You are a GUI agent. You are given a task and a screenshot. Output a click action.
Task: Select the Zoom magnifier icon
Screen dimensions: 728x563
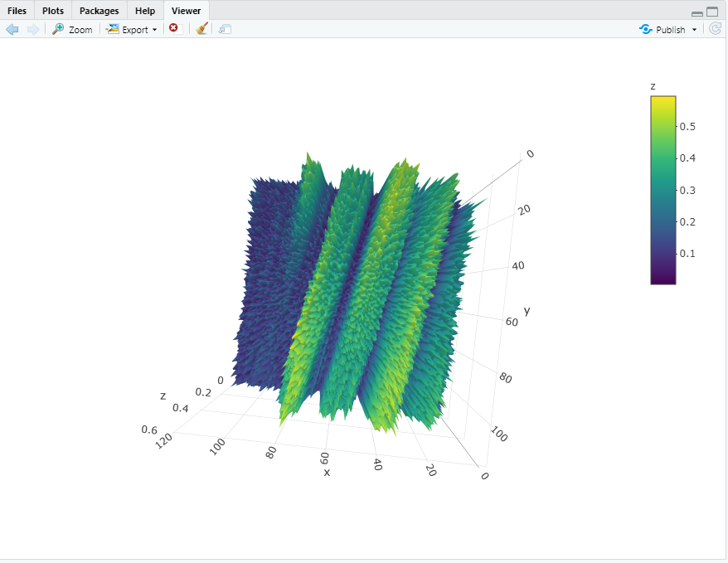[x=56, y=28]
